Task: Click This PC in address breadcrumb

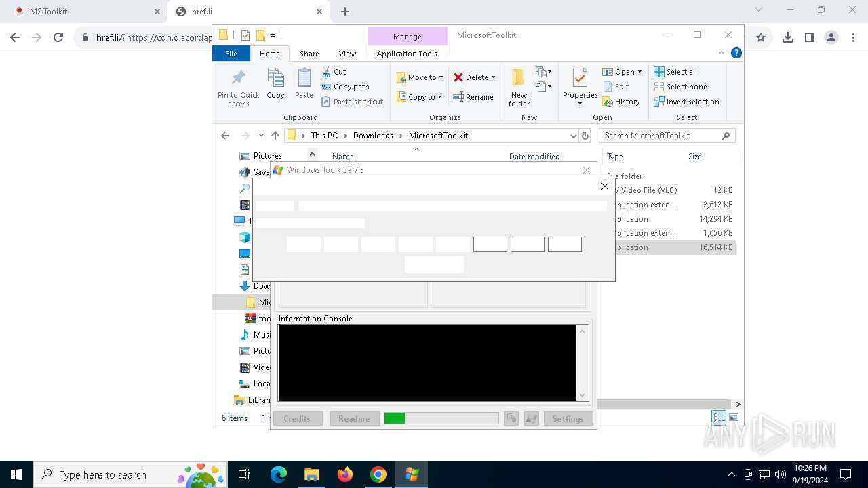Action: (324, 136)
